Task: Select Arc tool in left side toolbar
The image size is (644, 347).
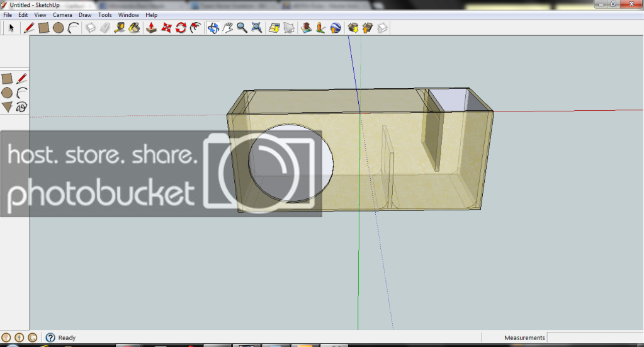Action: [x=22, y=93]
